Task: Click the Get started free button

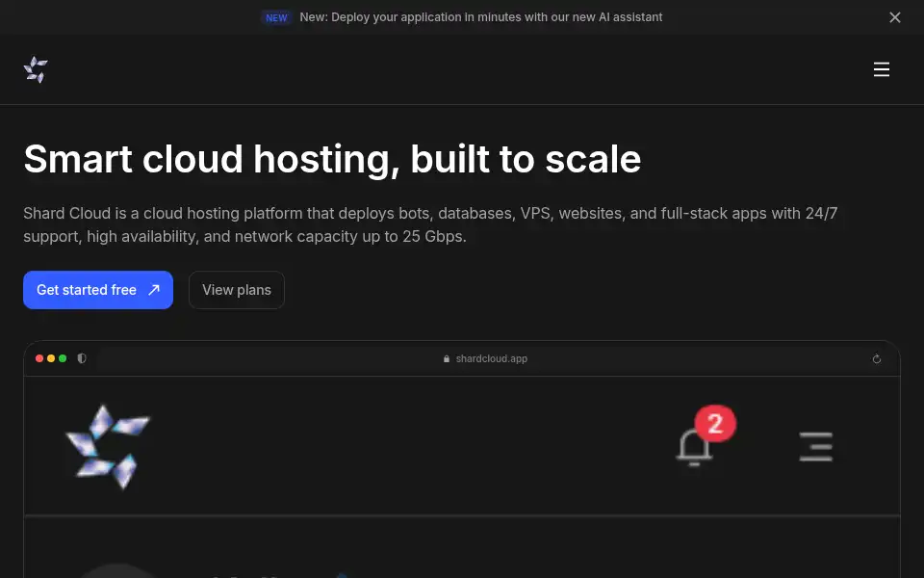Action: coord(98,290)
